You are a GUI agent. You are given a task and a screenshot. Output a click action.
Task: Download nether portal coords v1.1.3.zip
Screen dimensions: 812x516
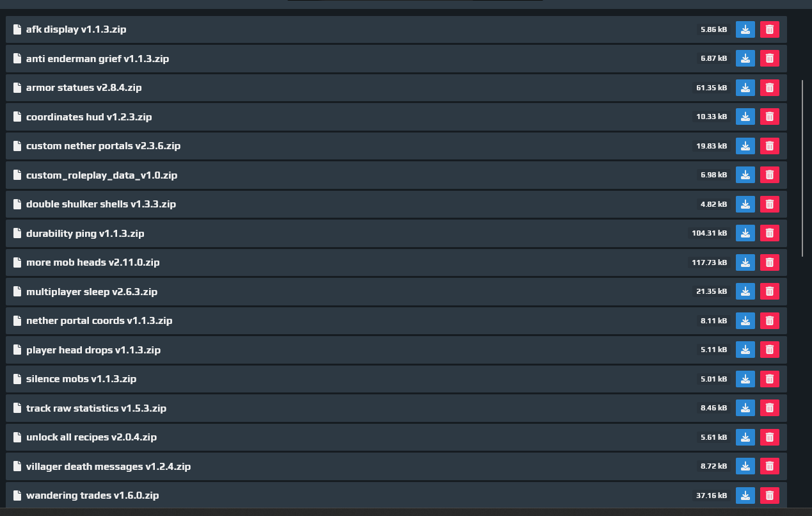point(745,321)
